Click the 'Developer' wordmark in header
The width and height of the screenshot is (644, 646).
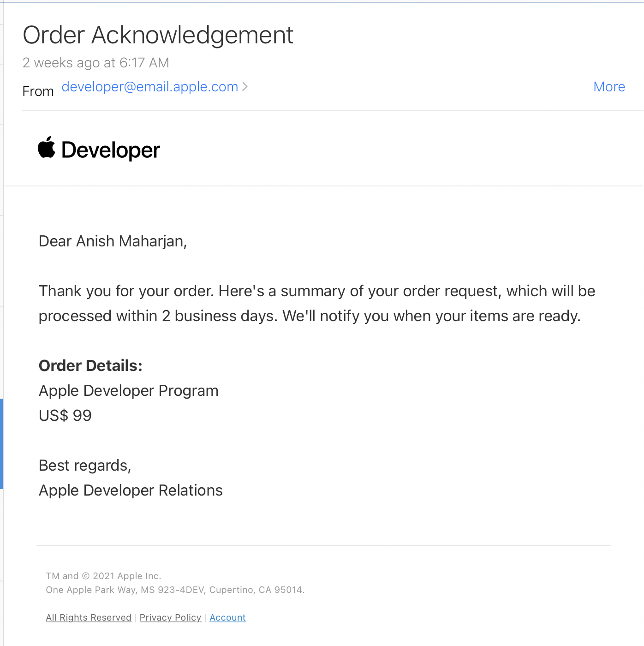point(111,150)
